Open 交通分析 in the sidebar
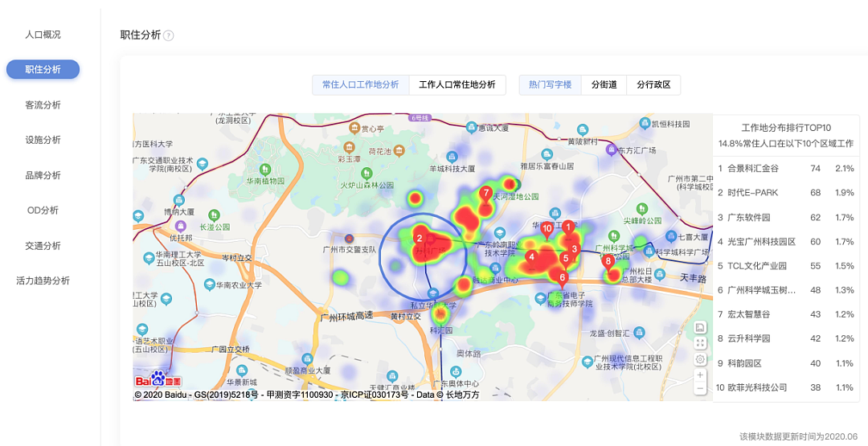Screen dimensions: 868x446 point(43,245)
